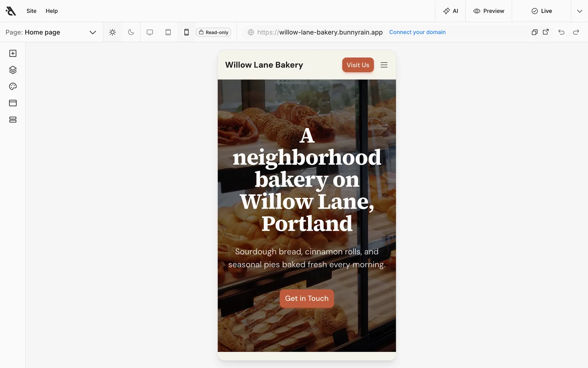Image resolution: width=588 pixels, height=368 pixels.
Task: Select mobile viewport icon
Action: pyautogui.click(x=186, y=32)
